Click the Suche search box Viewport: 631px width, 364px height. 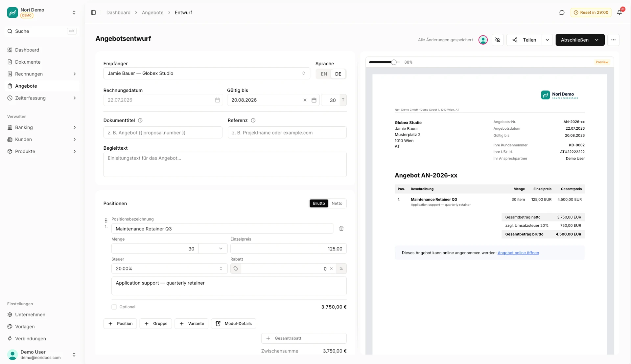click(42, 31)
